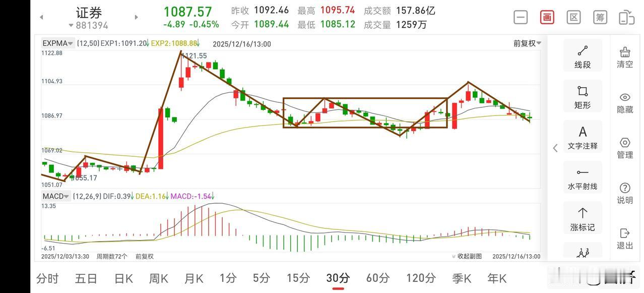Switch to the 月K tab
Image resolution: width=644 pixels, height=293 pixels.
coord(194,278)
